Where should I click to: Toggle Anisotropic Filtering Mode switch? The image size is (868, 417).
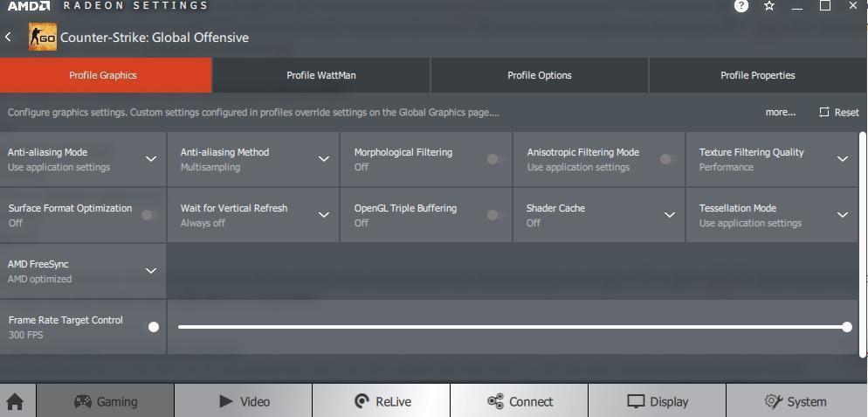668,159
